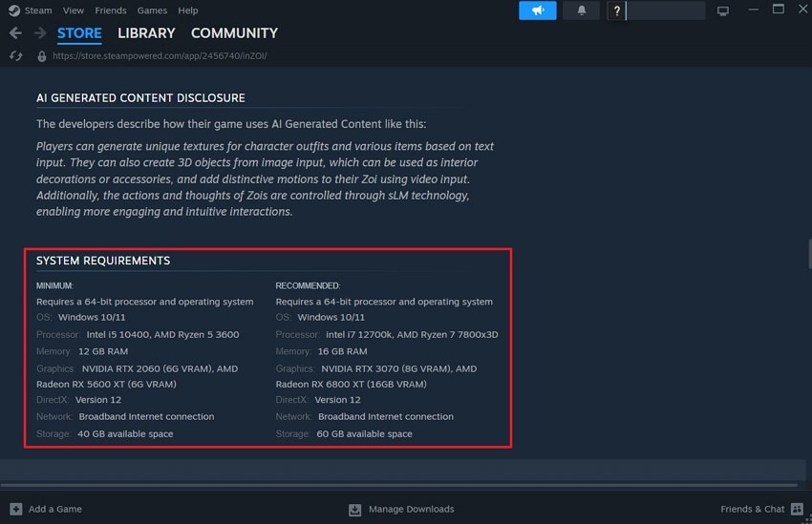Click '12 GB RAM' text
The height and width of the screenshot is (524, 812).
103,351
